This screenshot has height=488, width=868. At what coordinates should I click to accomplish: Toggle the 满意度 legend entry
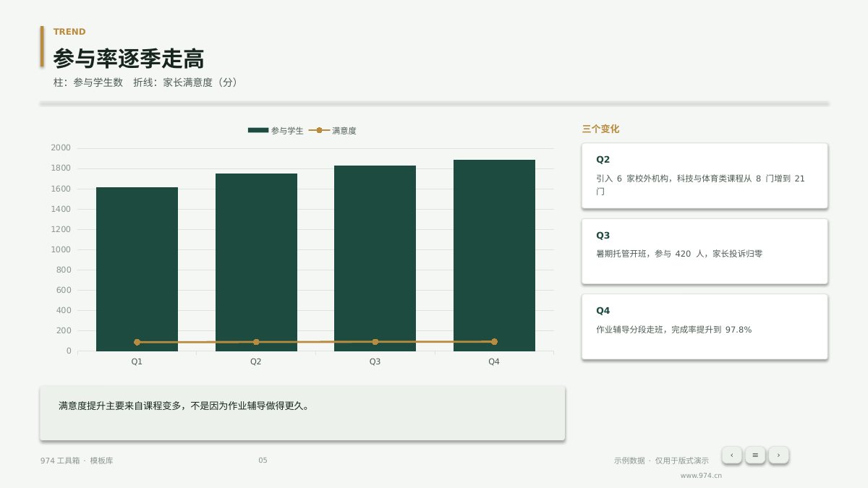click(333, 131)
